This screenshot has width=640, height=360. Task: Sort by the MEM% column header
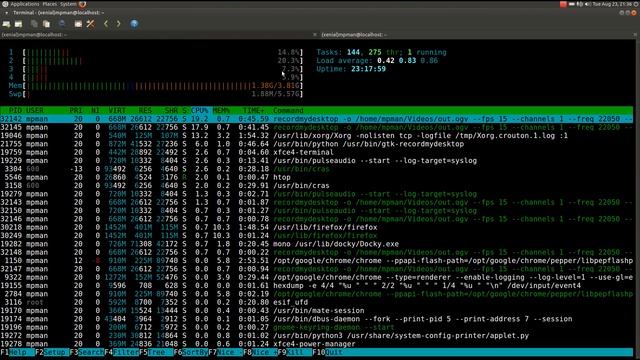(x=221, y=111)
